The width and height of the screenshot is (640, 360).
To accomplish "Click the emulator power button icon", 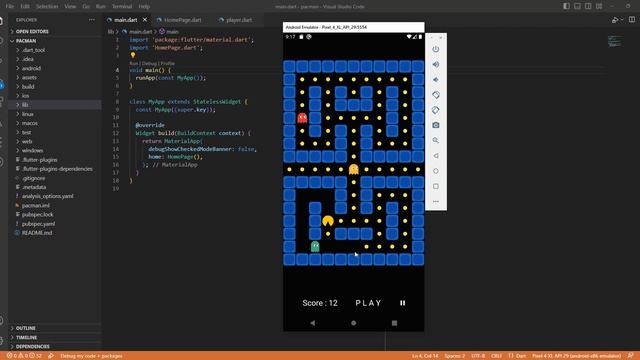I will pyautogui.click(x=436, y=49).
